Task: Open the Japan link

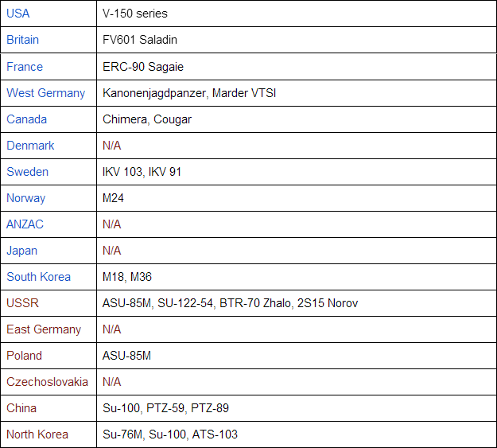Action: coord(21,250)
